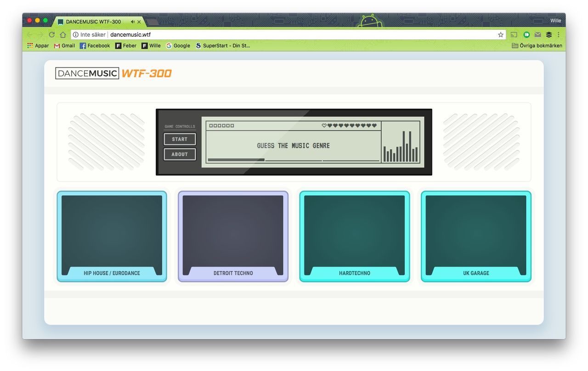Open a new tab button
Viewport: 588px width, 371px height.
pos(153,22)
